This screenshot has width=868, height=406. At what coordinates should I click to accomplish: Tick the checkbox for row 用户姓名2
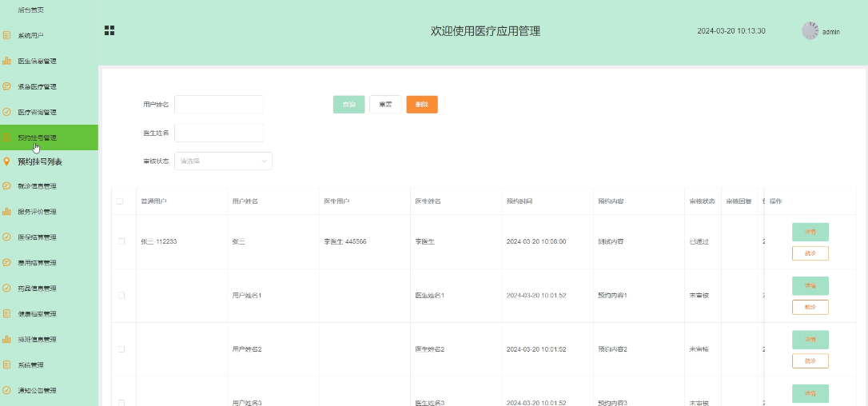[121, 349]
